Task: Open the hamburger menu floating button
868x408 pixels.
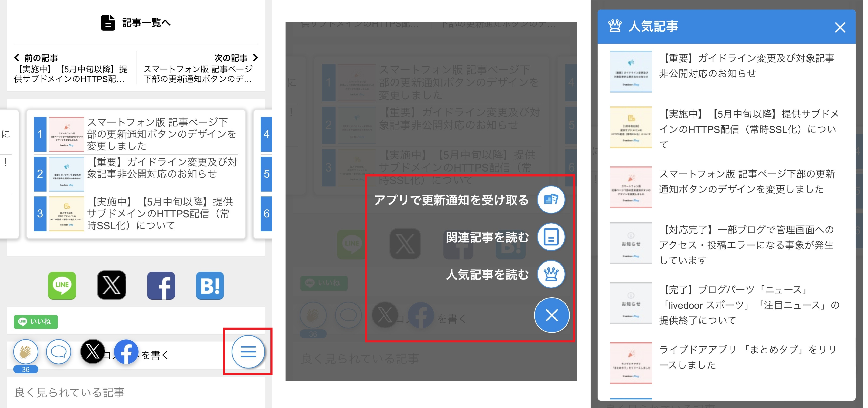Action: click(x=248, y=352)
